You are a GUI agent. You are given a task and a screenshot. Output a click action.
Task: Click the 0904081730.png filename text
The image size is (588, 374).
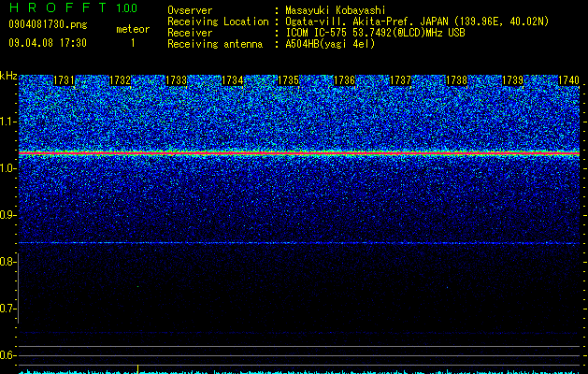[48, 25]
